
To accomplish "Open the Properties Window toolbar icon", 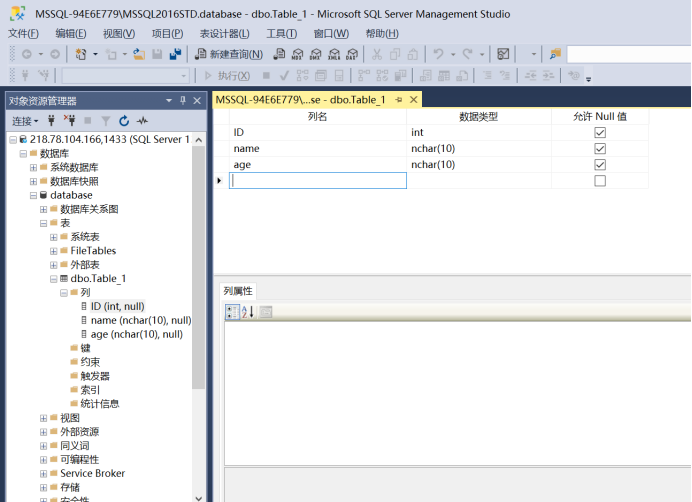I will click(503, 54).
